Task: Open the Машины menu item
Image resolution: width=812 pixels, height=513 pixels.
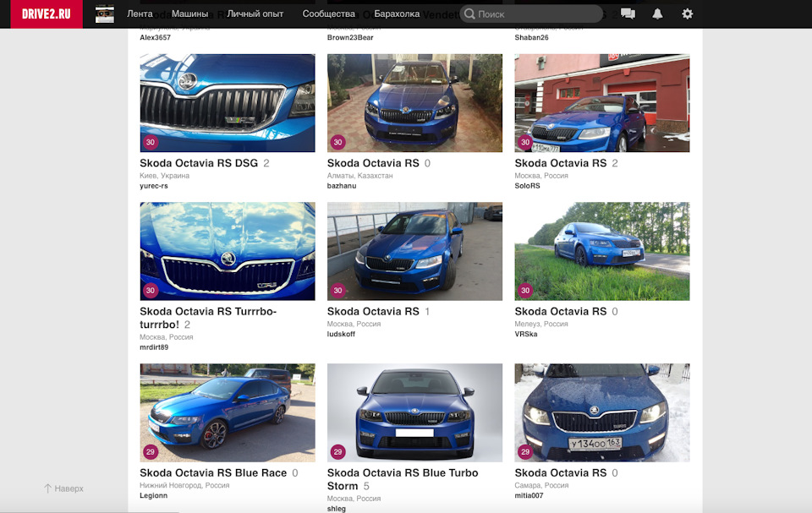Action: 189,14
